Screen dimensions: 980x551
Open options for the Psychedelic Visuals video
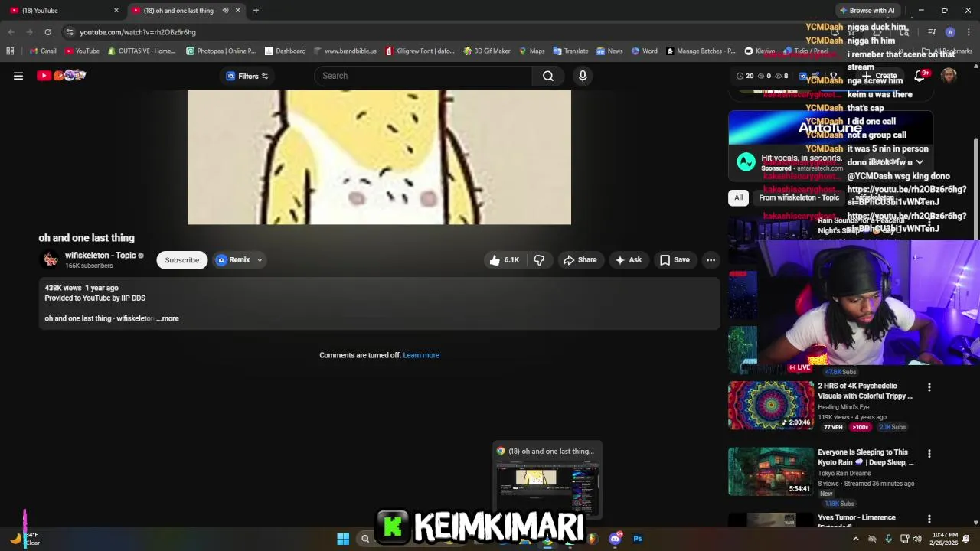point(929,387)
